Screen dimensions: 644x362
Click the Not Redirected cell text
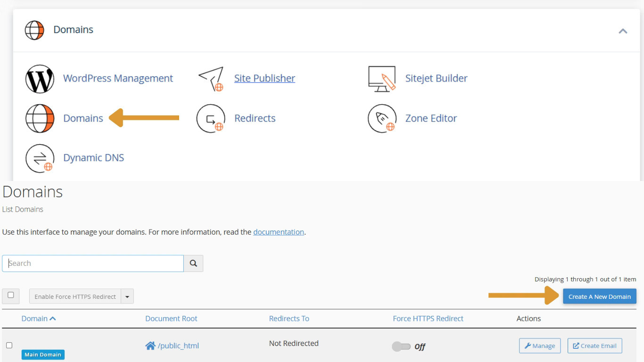(x=294, y=343)
